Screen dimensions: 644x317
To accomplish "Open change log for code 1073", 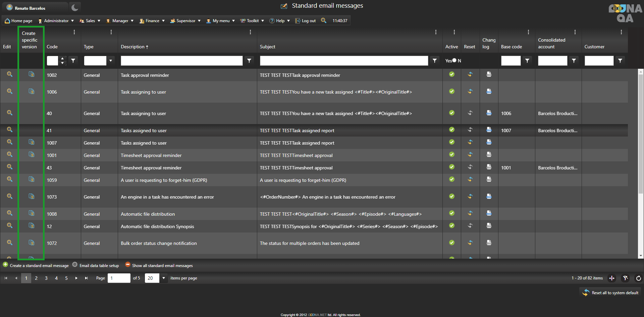I will pyautogui.click(x=489, y=197).
